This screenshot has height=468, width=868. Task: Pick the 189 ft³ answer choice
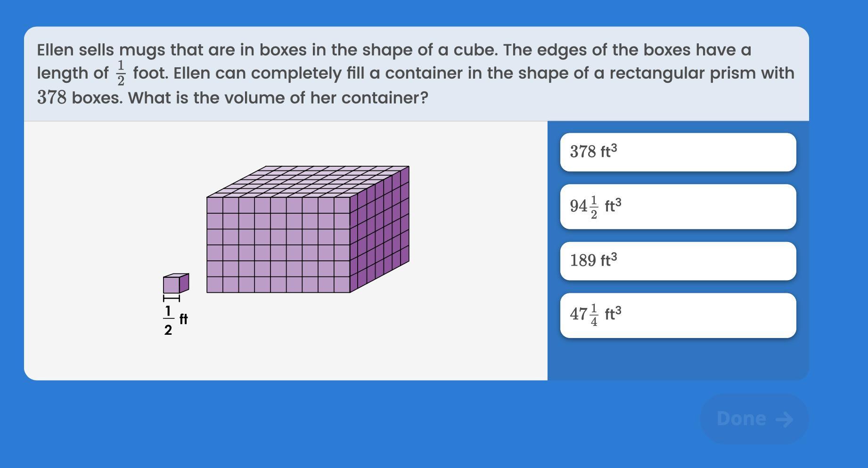[x=678, y=261]
